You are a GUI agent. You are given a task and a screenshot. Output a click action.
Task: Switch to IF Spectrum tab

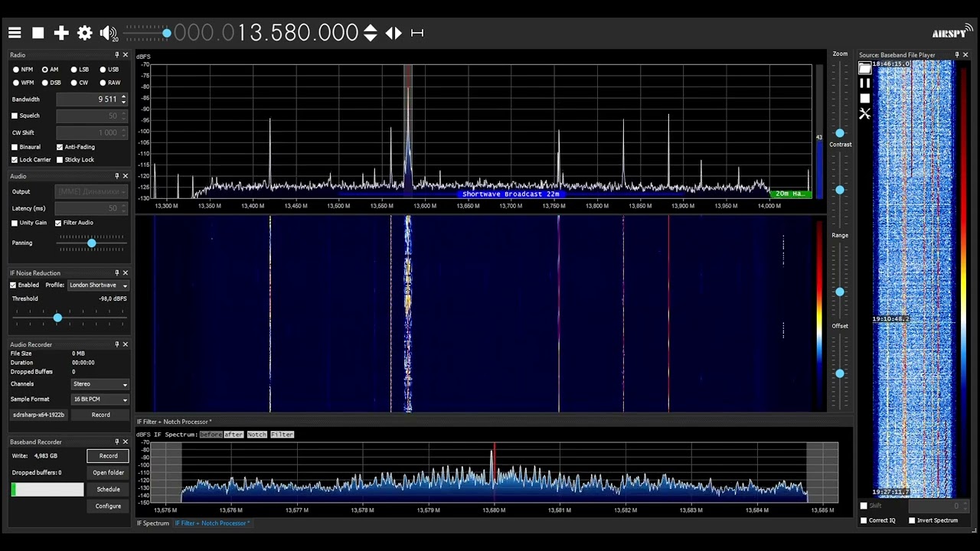tap(153, 523)
